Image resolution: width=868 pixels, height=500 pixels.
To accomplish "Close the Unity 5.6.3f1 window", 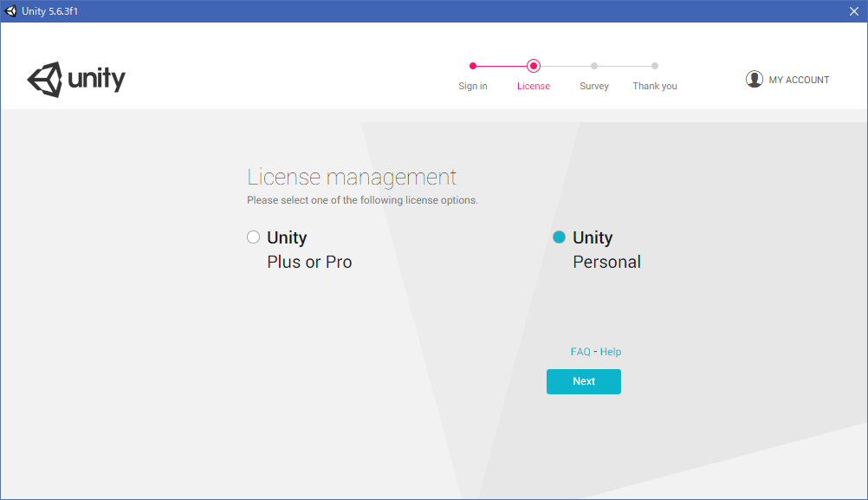I will coord(853,11).
